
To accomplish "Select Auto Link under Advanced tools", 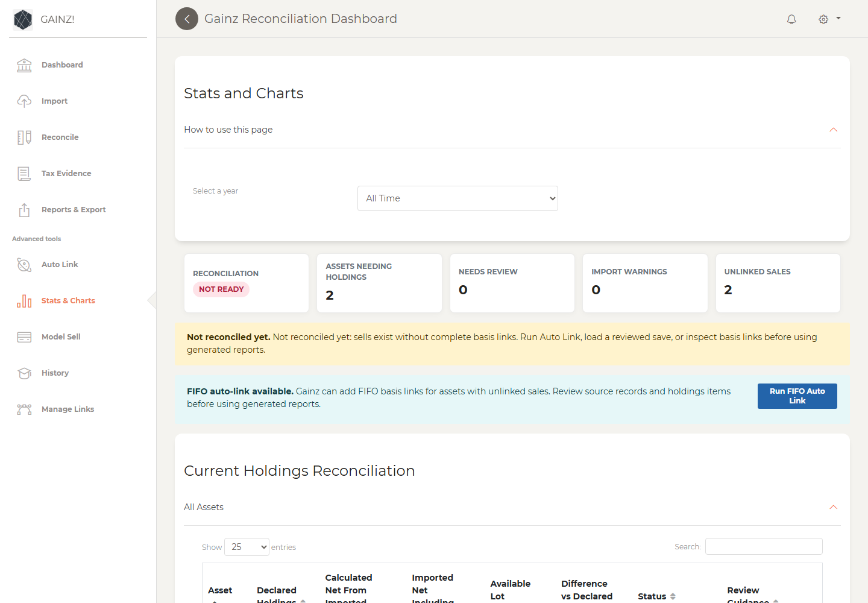I will coord(60,265).
